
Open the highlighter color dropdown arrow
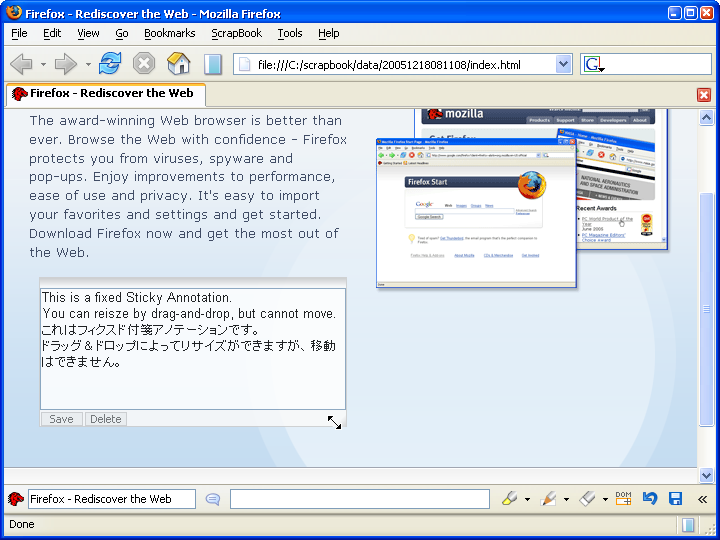(527, 499)
